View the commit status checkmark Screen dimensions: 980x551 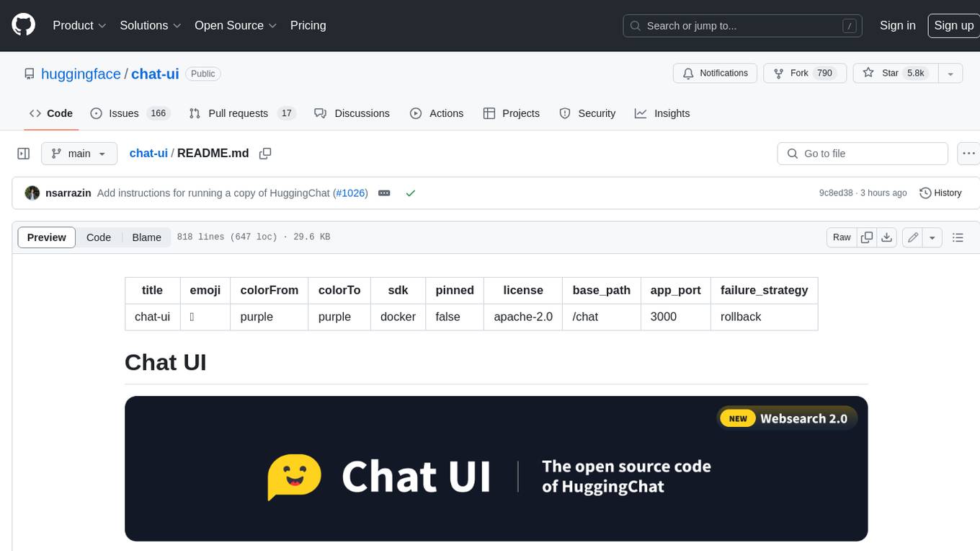(411, 193)
